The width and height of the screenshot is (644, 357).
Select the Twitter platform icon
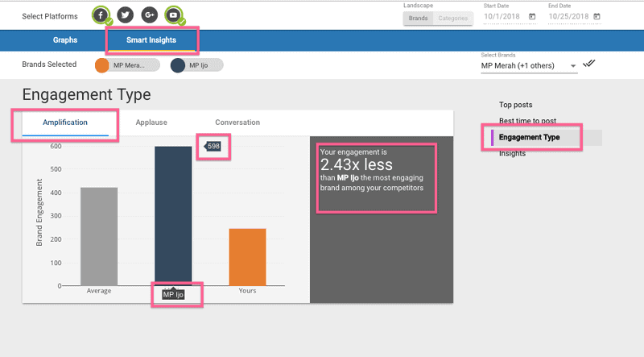(124, 15)
